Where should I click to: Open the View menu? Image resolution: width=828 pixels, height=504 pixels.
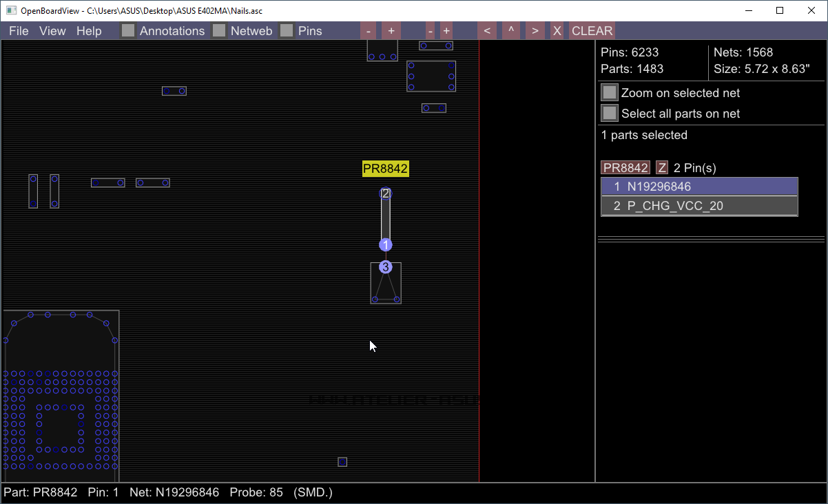click(x=52, y=31)
